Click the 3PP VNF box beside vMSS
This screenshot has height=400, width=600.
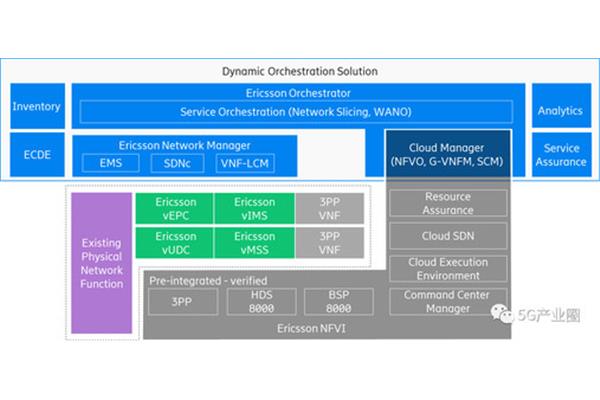point(329,243)
